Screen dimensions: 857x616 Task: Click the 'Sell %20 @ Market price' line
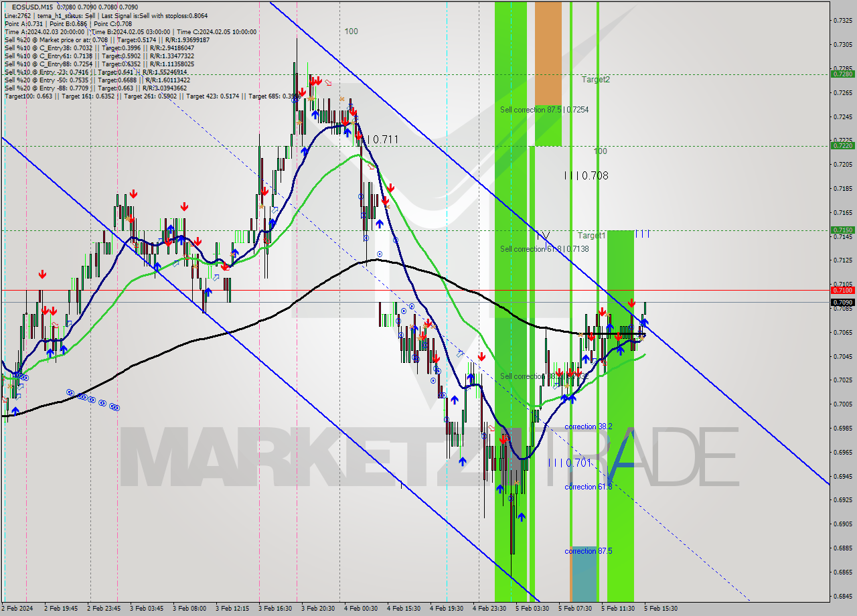(106, 40)
